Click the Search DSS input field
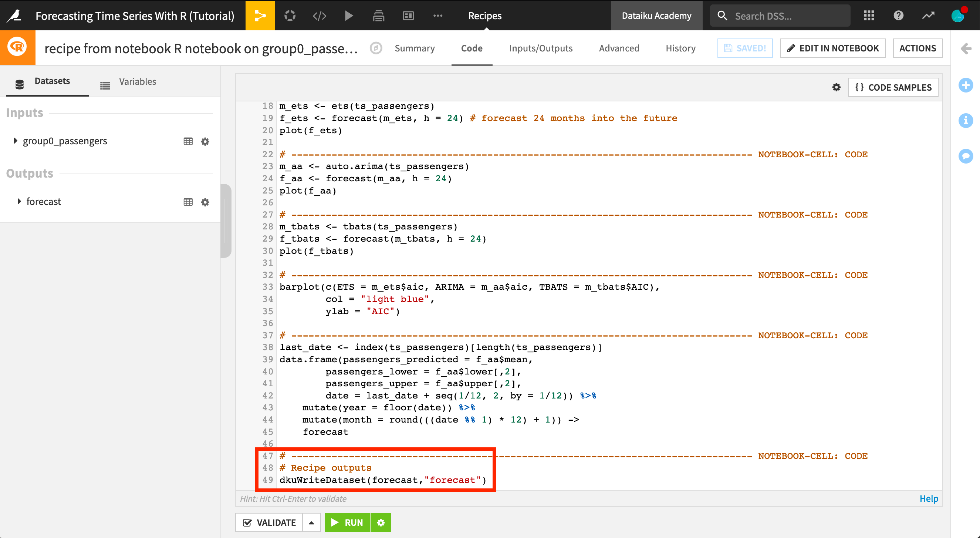Image resolution: width=980 pixels, height=538 pixels. (781, 16)
